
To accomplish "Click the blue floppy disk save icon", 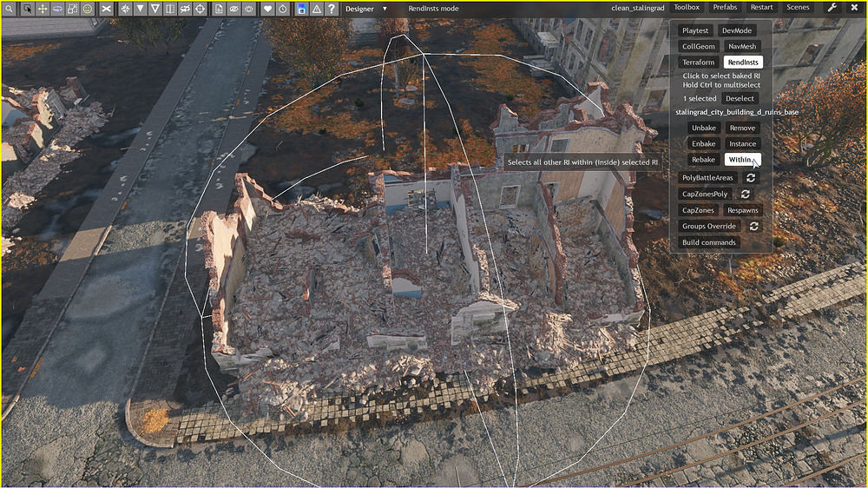I will [x=301, y=9].
